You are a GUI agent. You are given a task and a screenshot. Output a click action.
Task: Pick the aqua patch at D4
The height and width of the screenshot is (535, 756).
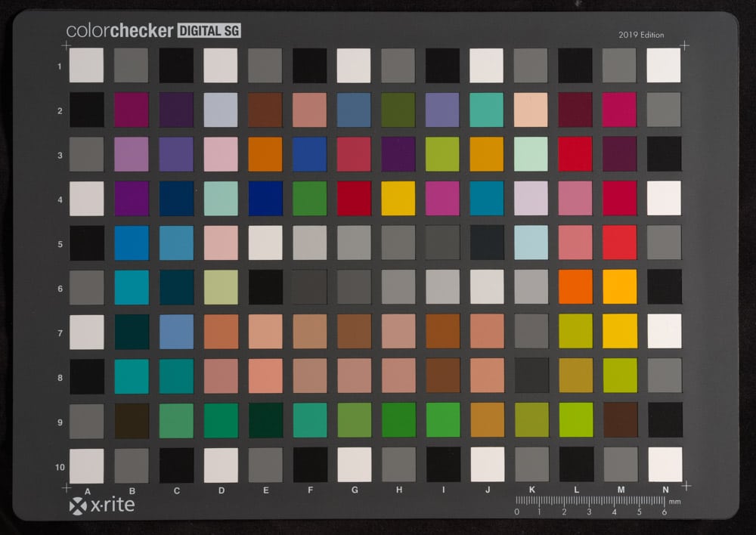coord(221,199)
